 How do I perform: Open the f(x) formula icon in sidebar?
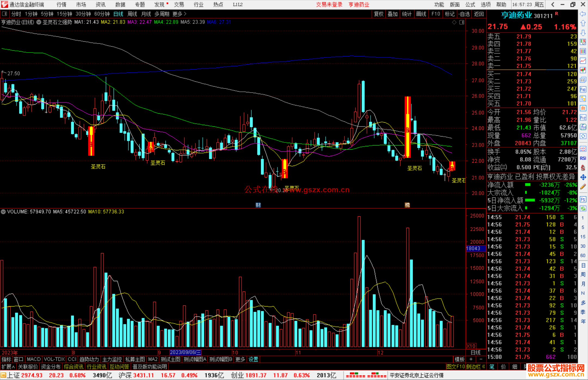[x=583, y=127]
